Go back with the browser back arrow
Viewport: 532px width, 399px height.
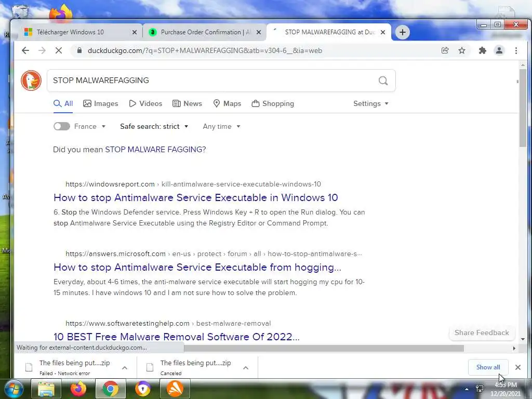pyautogui.click(x=25, y=50)
